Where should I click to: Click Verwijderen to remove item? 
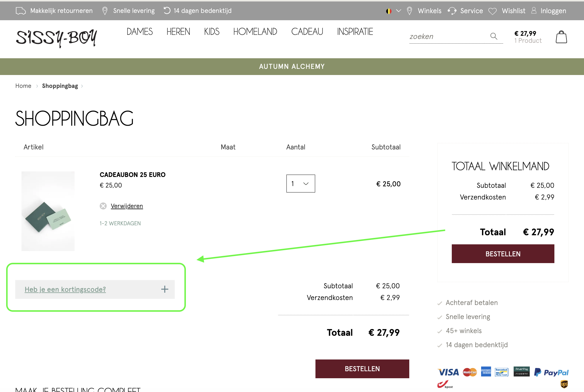(127, 206)
